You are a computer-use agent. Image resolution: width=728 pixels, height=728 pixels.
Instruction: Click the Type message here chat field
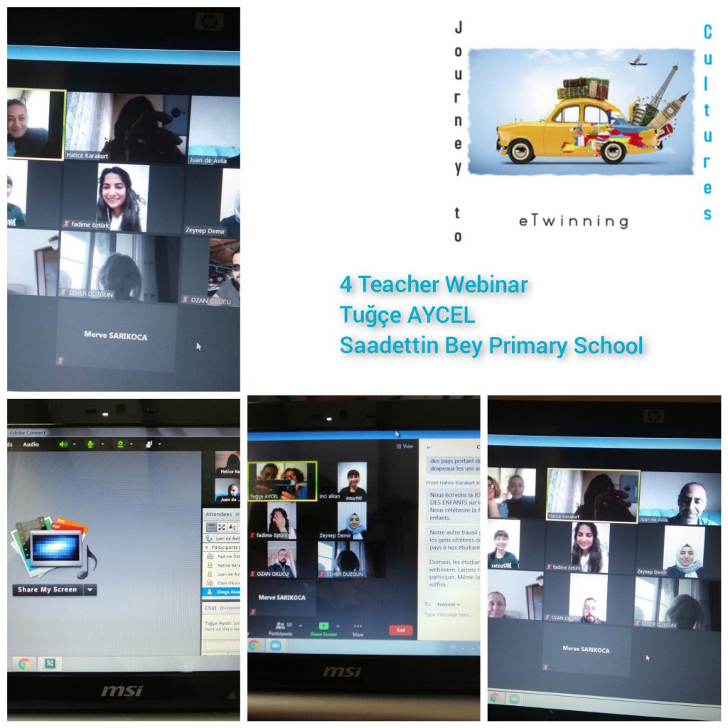[x=448, y=614]
